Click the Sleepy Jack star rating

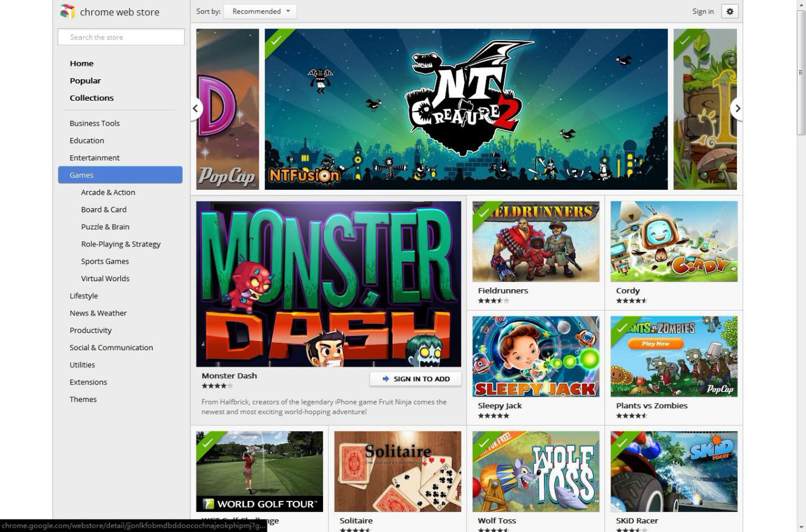[493, 415]
